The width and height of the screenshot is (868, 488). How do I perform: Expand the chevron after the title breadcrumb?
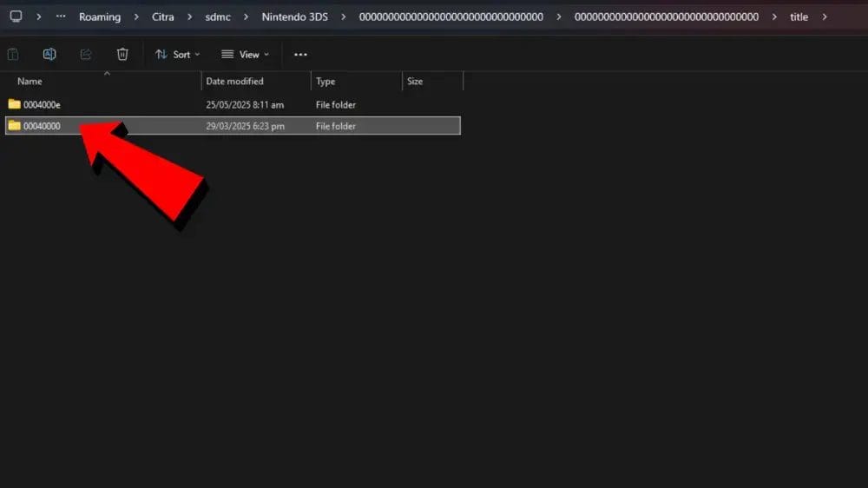[824, 16]
